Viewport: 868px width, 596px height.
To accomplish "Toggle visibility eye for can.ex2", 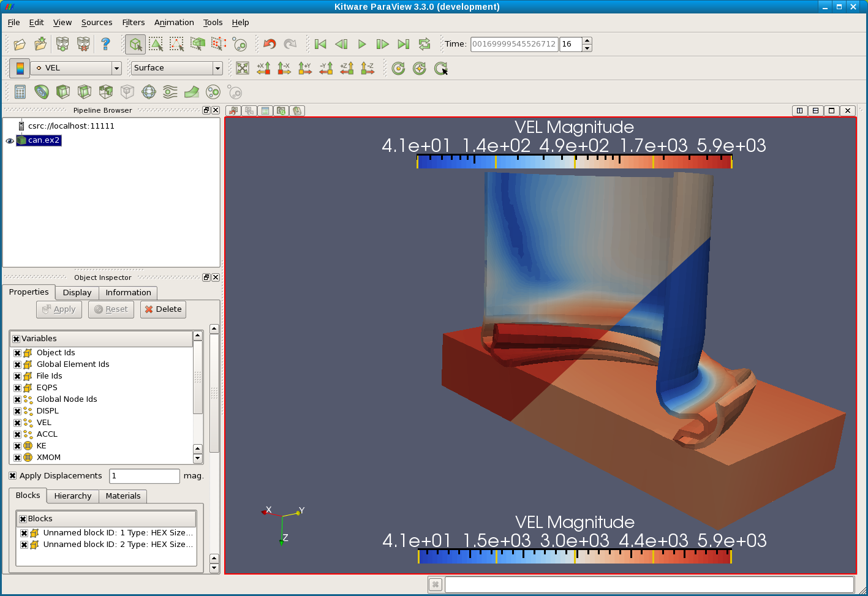I will pyautogui.click(x=10, y=141).
